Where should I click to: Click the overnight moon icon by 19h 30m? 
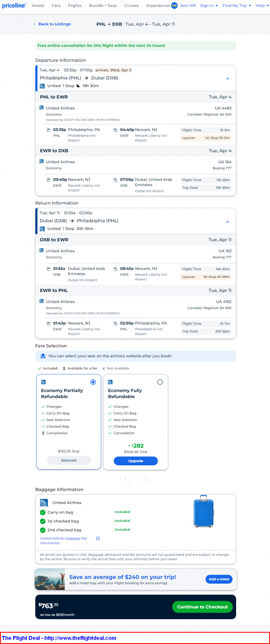pyautogui.click(x=78, y=86)
